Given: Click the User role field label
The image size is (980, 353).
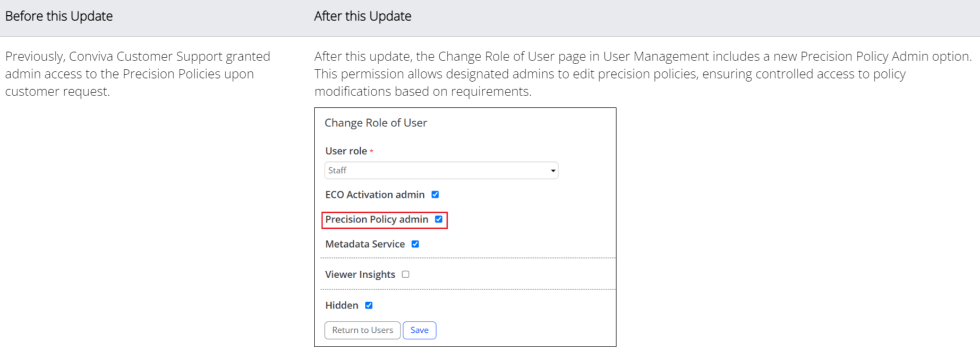Looking at the screenshot, I should pos(346,151).
